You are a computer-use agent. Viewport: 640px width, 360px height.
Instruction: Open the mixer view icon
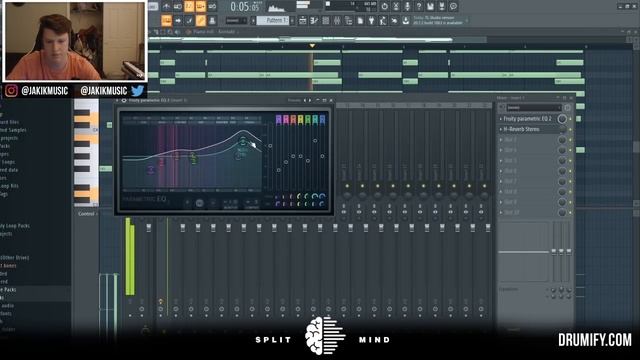pyautogui.click(x=337, y=20)
